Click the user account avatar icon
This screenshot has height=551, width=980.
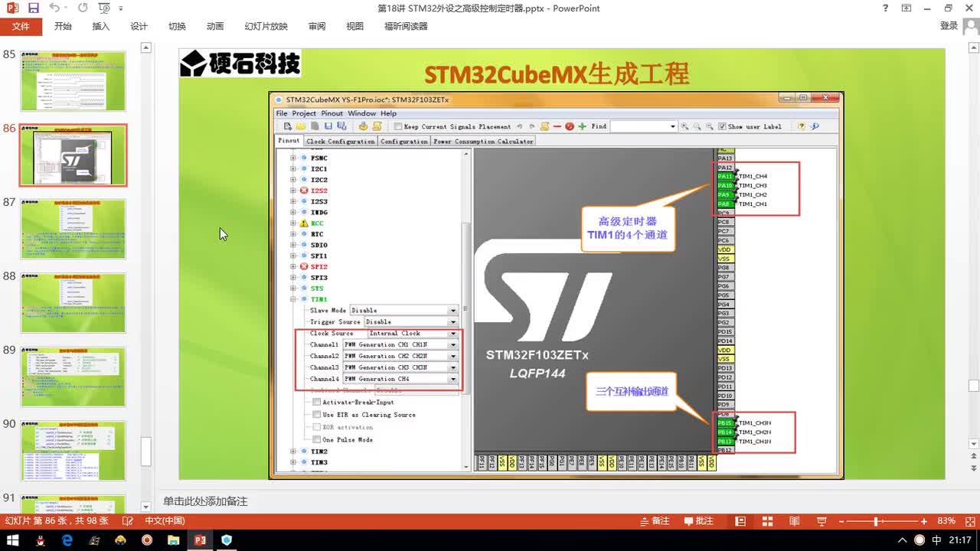click(971, 25)
